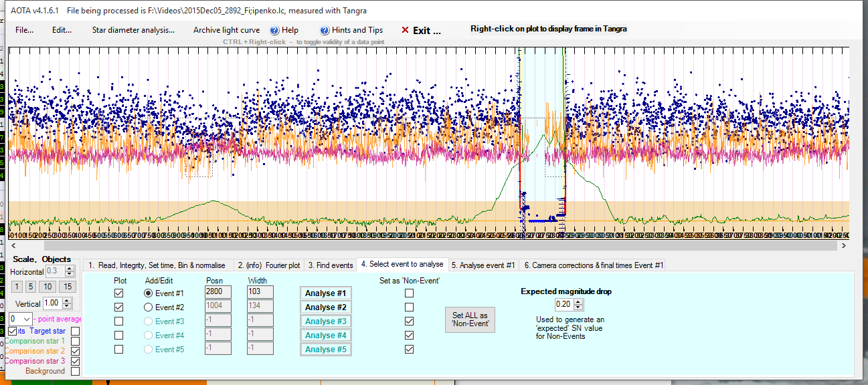The height and width of the screenshot is (385, 868).
Task: Open Camera corrections & final times tab
Action: point(594,265)
